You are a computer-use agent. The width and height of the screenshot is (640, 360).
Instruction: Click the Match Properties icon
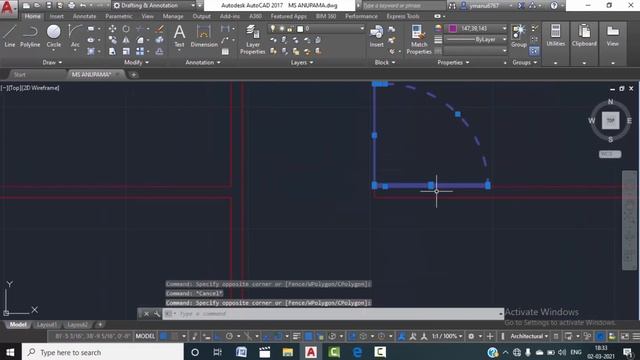[x=419, y=40]
